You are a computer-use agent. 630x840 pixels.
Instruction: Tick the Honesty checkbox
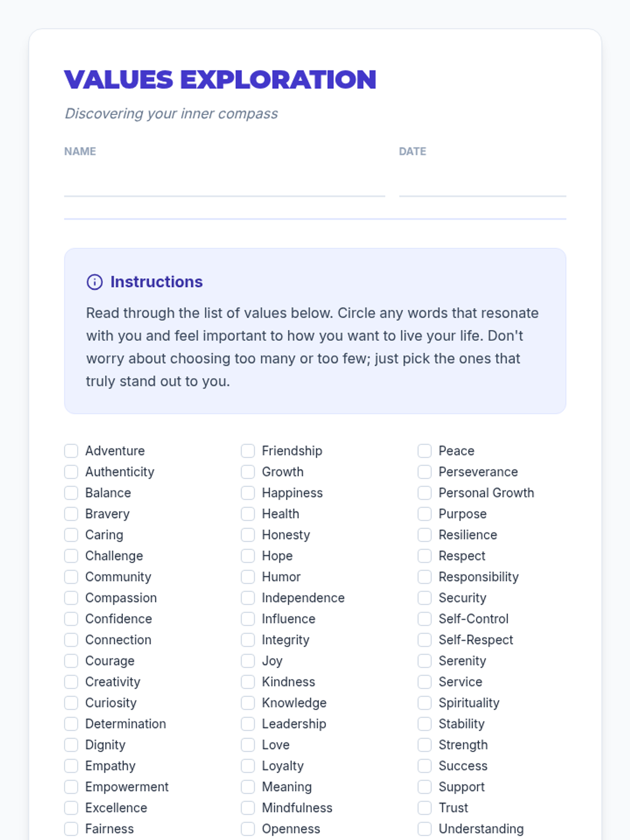pos(248,535)
